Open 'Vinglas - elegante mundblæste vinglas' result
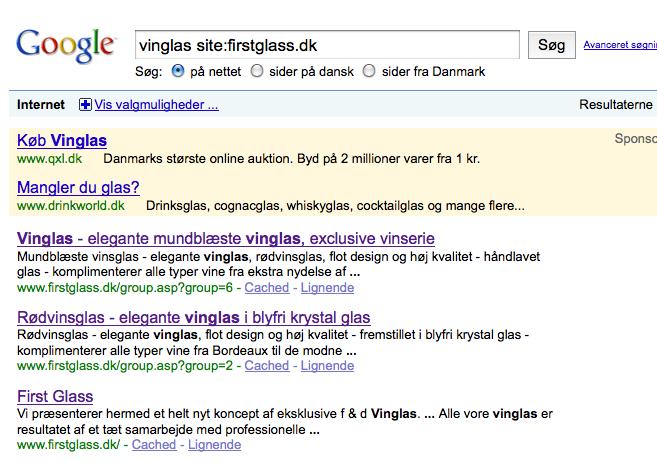657x463 pixels. click(226, 239)
